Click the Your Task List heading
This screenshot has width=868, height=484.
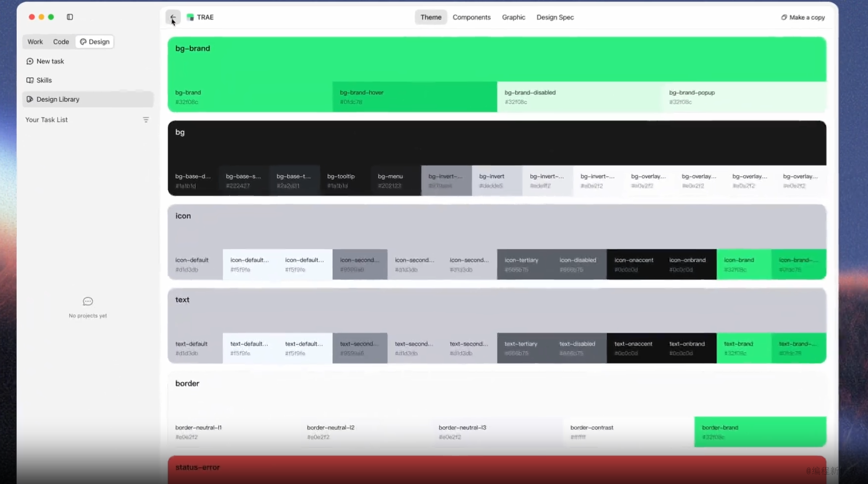[x=46, y=120]
